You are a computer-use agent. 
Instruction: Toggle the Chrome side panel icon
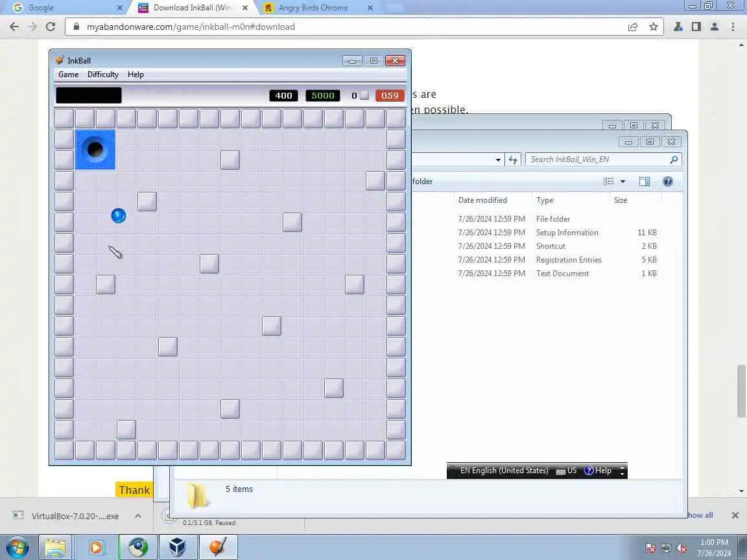tap(696, 27)
